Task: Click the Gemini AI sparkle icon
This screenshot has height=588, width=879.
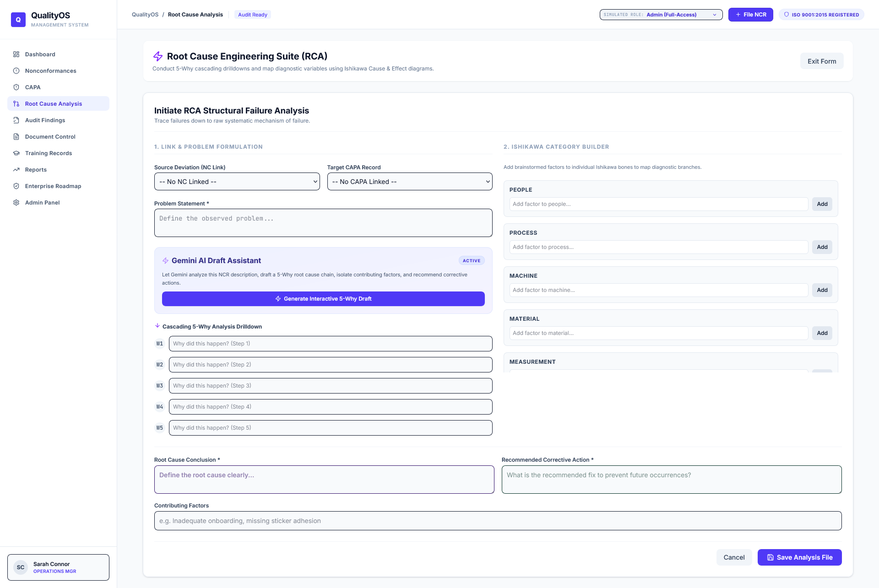Action: pos(166,261)
